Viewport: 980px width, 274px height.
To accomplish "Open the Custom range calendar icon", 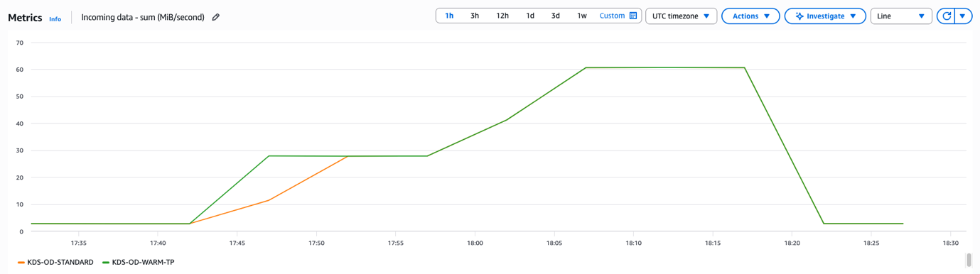I will click(633, 16).
